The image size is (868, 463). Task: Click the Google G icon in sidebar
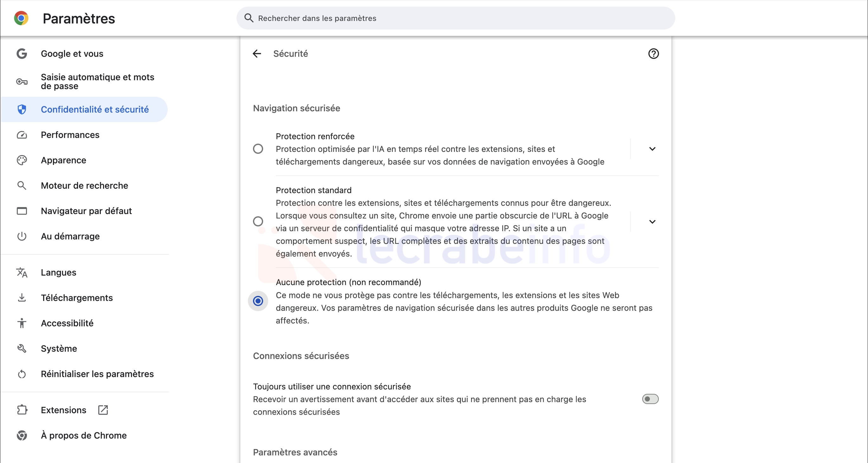coord(22,54)
